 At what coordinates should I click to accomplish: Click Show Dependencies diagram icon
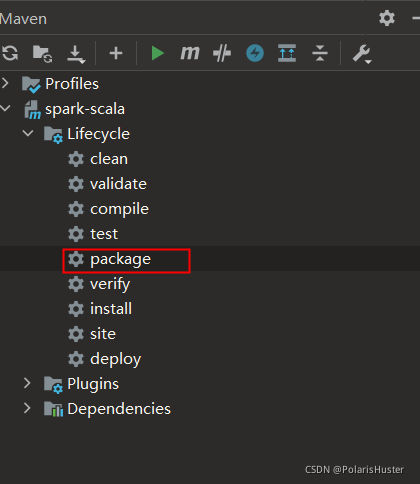[287, 53]
